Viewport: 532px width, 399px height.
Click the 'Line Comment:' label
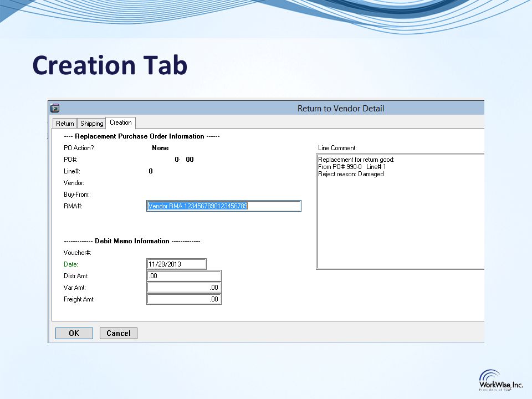click(337, 148)
